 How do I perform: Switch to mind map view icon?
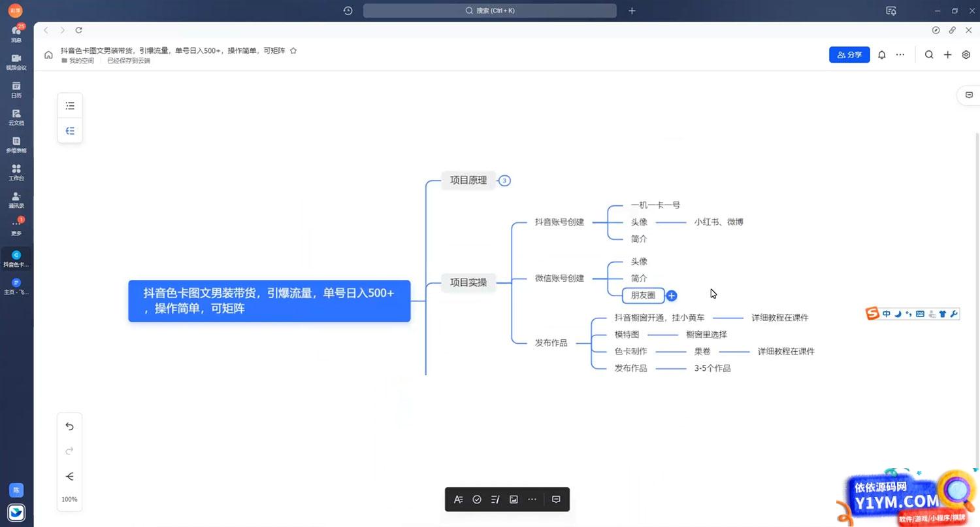pos(70,131)
